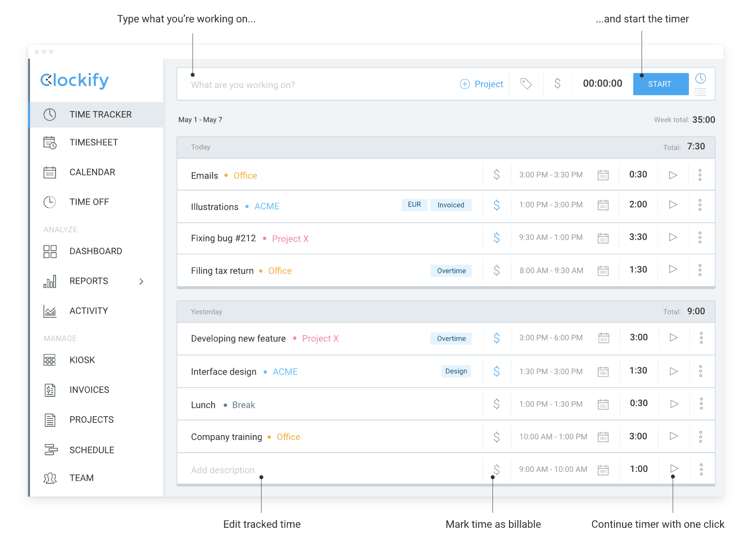Click the Team people icon
The image size is (756, 553).
click(x=50, y=478)
